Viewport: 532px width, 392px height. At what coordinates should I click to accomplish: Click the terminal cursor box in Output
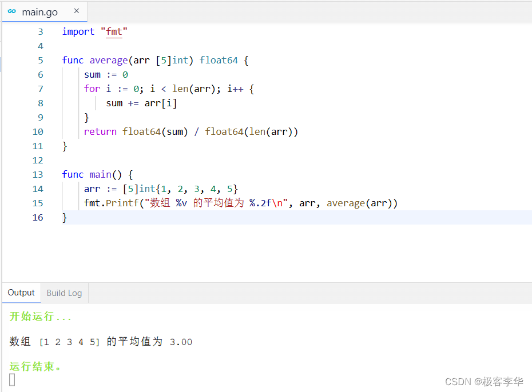pyautogui.click(x=12, y=380)
